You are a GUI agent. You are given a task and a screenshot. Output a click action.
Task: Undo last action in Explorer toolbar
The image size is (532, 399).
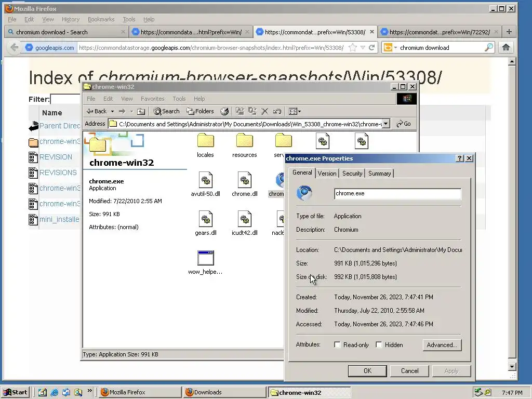(x=277, y=111)
